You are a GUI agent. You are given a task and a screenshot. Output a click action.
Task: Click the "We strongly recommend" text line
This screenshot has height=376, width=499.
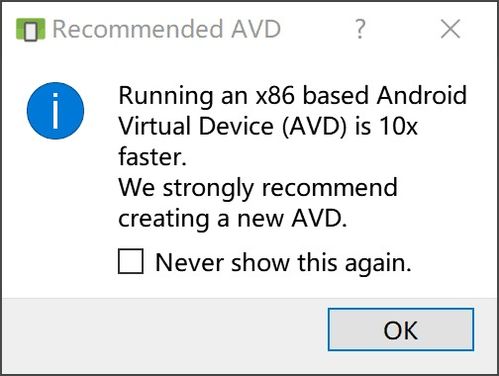258,188
